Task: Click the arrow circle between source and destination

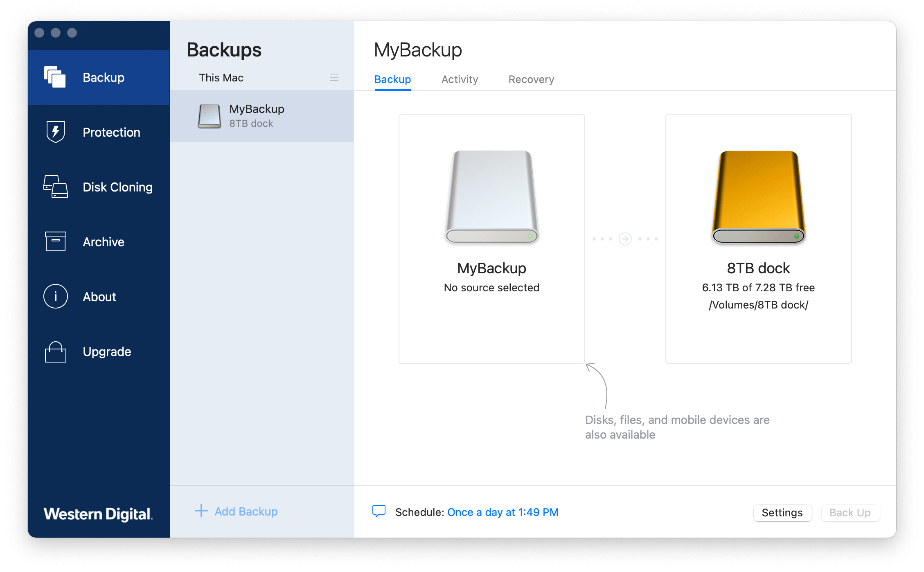Action: pos(625,239)
